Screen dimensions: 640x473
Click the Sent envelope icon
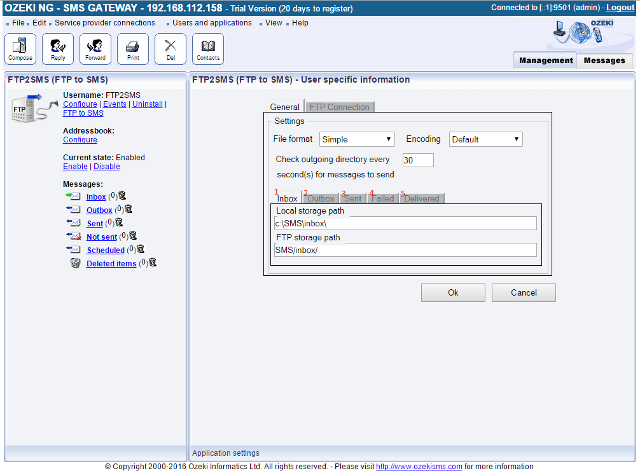73,223
